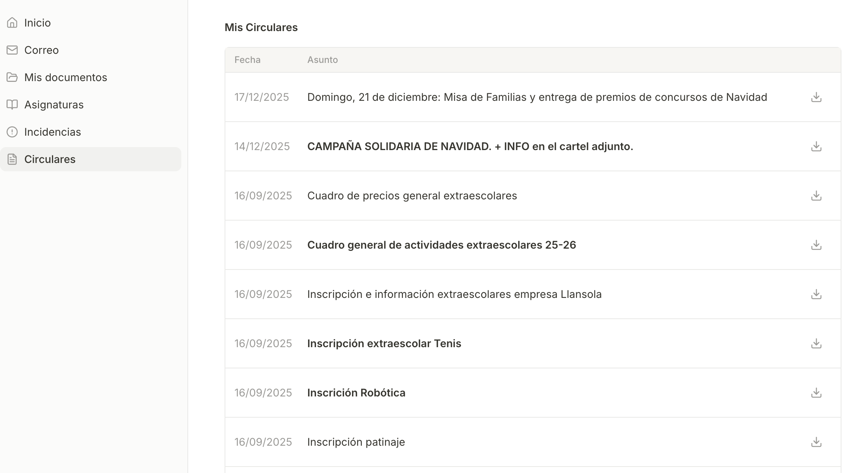Open Mis documentos section
Image resolution: width=868 pixels, height=473 pixels.
[66, 77]
